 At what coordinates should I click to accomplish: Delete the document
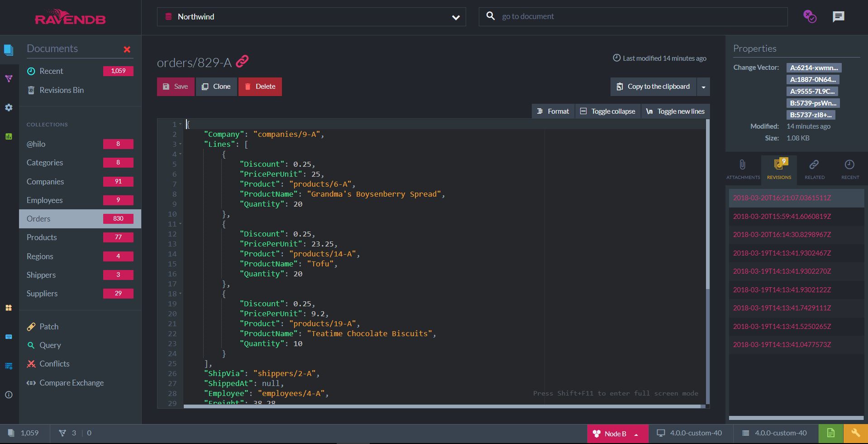(x=260, y=87)
